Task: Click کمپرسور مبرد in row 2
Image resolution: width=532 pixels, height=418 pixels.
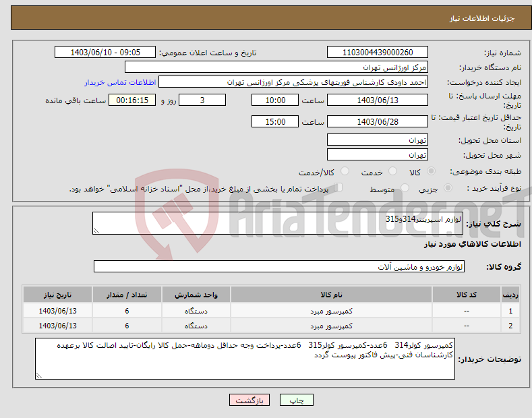Action: pos(331,326)
